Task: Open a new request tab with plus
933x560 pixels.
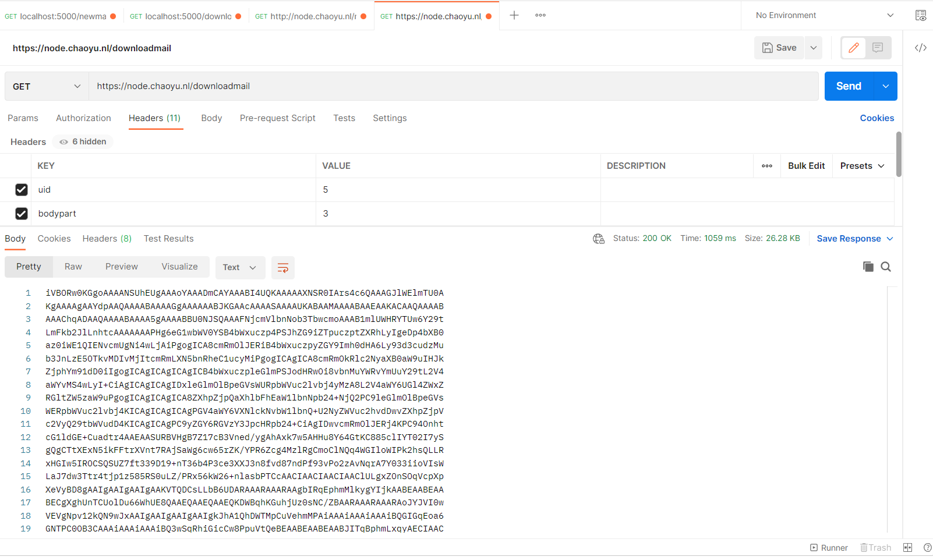Action: (x=514, y=16)
